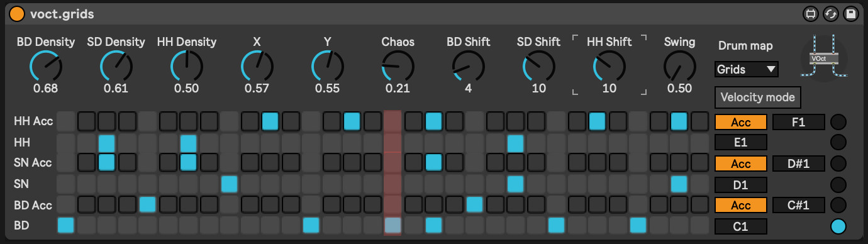Select the C1 note box for BD
The image size is (868, 244).
point(741,226)
